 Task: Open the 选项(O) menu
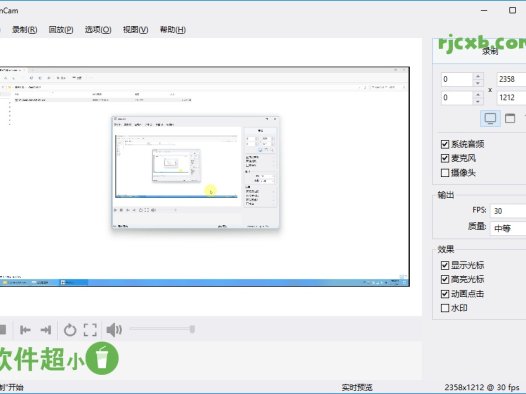point(98,30)
